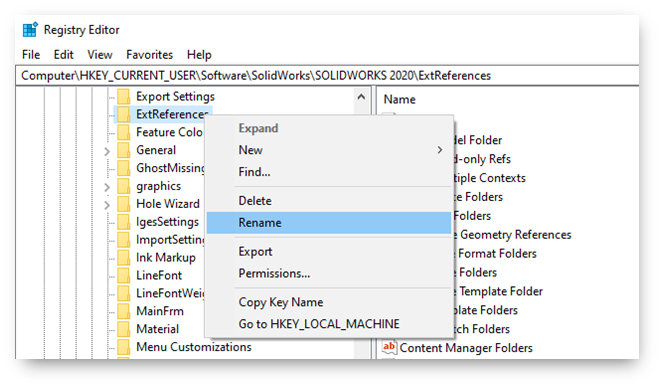Select the Export Settings key
663x388 pixels.
175,96
